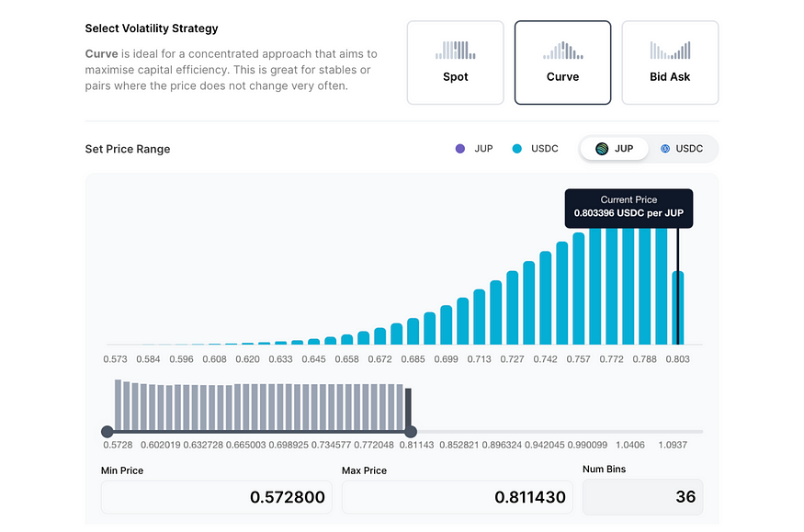The height and width of the screenshot is (532, 804).
Task: Click the 0.685 axis label
Action: (413, 359)
